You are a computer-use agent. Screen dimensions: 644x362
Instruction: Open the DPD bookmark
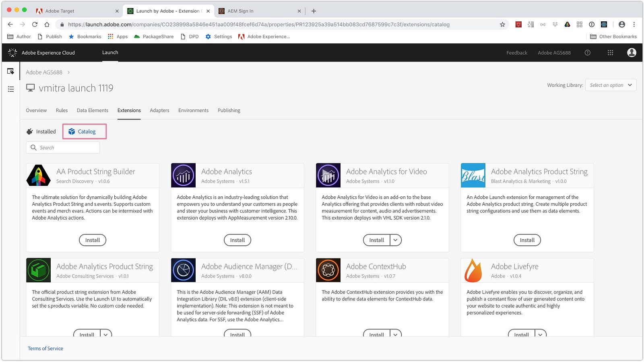(190, 37)
